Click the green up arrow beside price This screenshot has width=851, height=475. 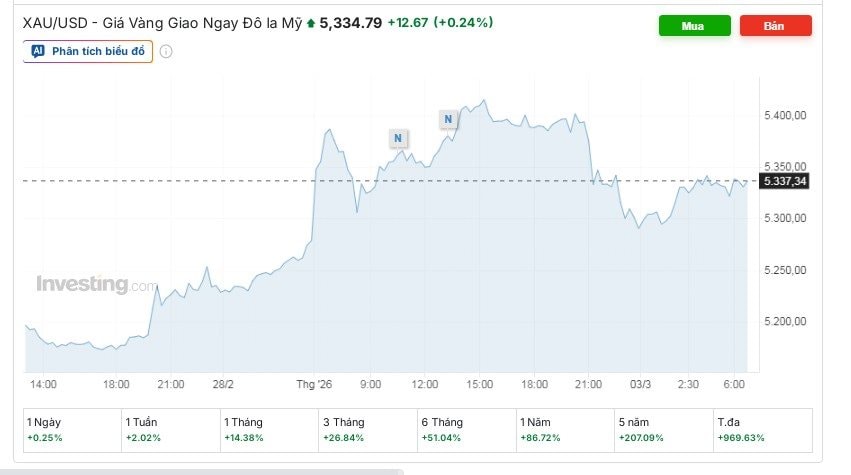pos(311,23)
